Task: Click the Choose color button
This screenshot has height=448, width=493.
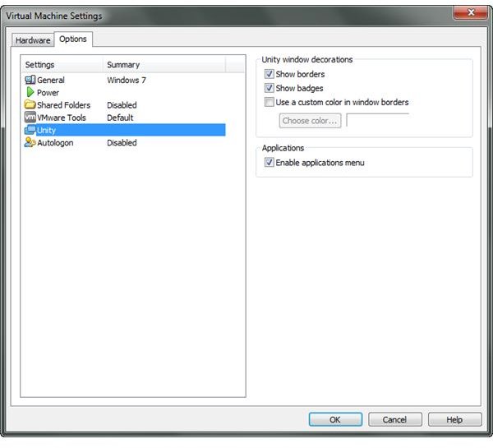Action: 310,121
